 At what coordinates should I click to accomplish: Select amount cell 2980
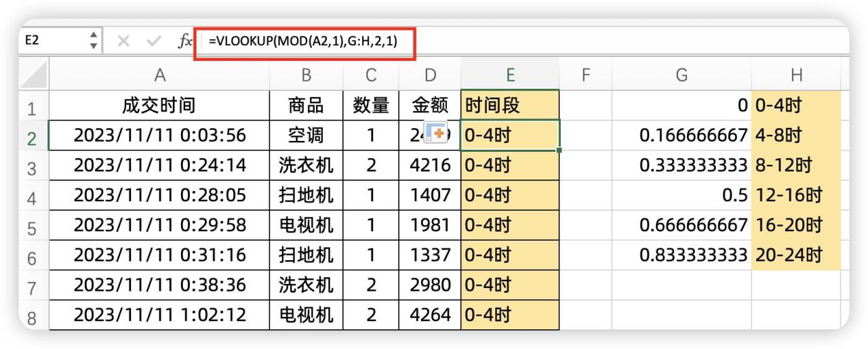(x=430, y=286)
